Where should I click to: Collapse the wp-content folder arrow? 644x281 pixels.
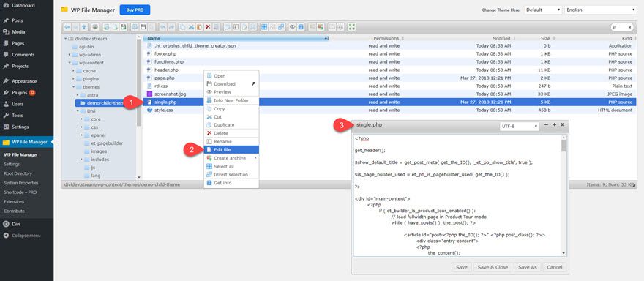pyautogui.click(x=70, y=63)
